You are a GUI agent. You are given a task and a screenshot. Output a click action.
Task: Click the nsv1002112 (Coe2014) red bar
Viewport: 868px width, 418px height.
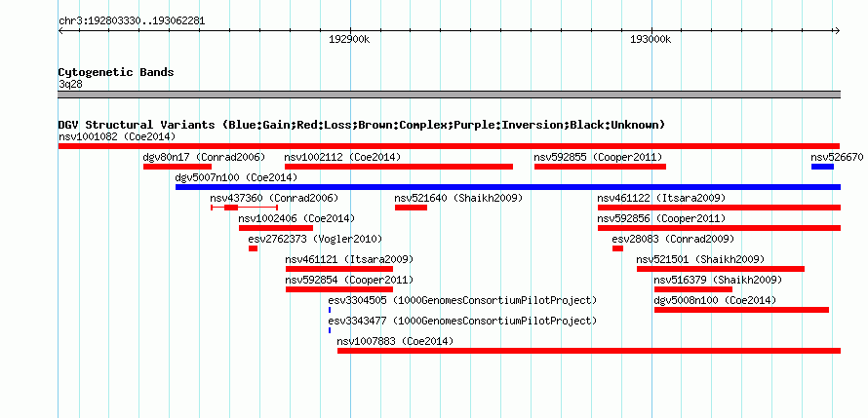point(399,167)
